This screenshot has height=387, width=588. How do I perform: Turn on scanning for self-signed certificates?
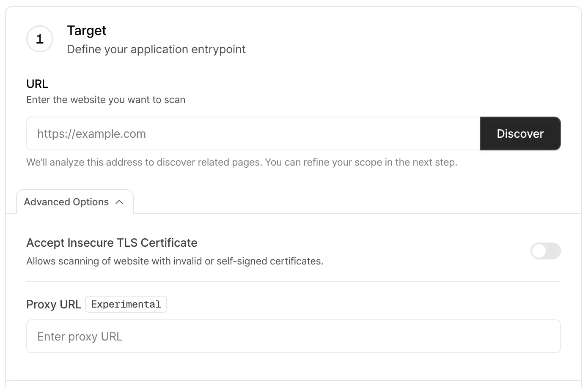545,251
